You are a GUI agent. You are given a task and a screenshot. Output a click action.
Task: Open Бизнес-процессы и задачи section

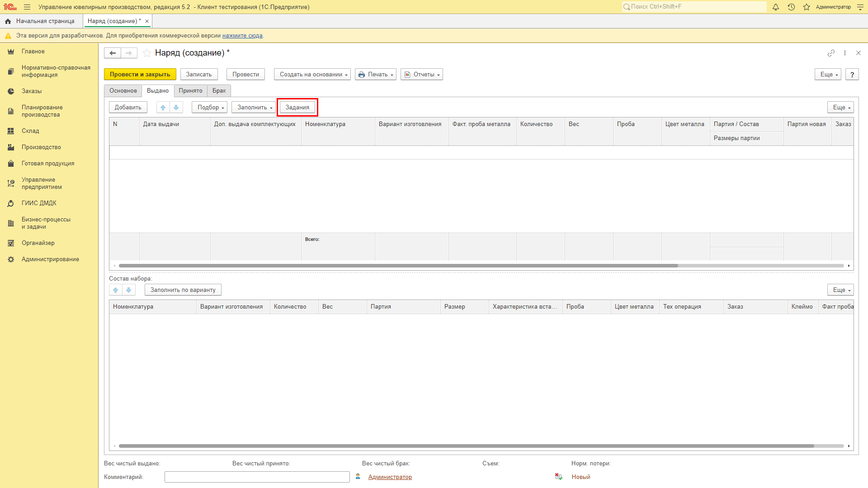coord(49,223)
